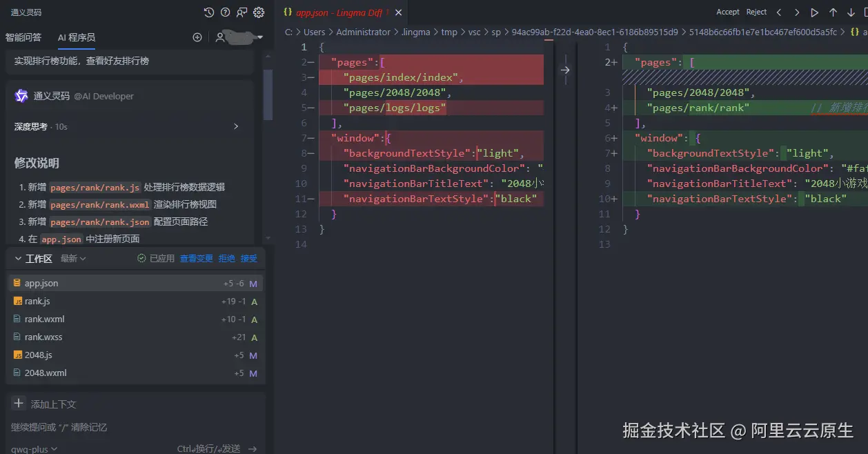
Task: Open the qwq-plus model dropdown
Action: (34, 449)
